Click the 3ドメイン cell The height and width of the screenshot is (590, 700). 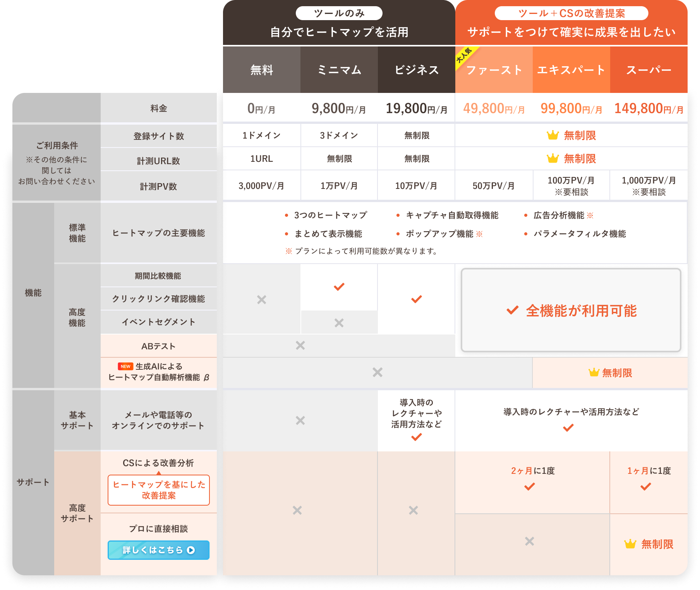339,135
